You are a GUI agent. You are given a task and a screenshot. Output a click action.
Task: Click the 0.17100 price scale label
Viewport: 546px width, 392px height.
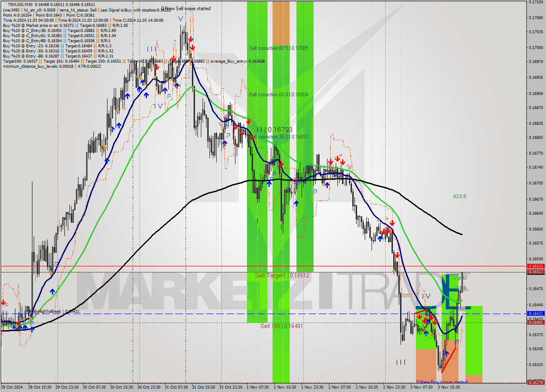click(x=536, y=2)
